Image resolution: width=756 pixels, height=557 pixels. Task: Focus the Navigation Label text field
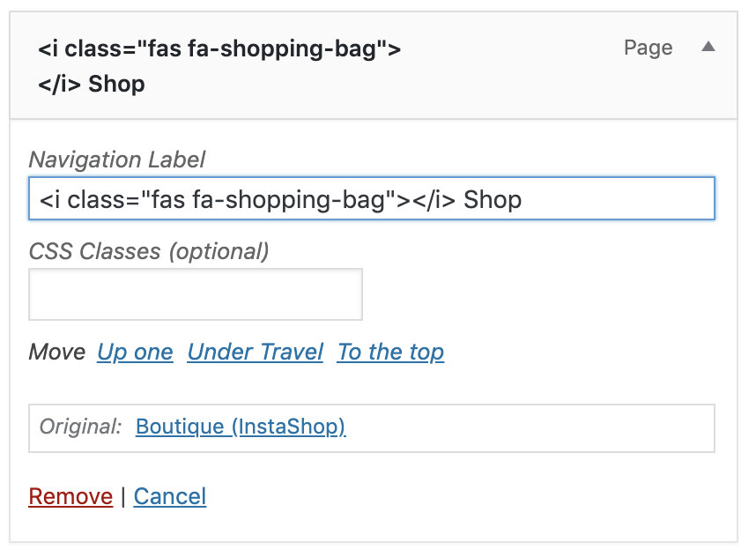(371, 200)
